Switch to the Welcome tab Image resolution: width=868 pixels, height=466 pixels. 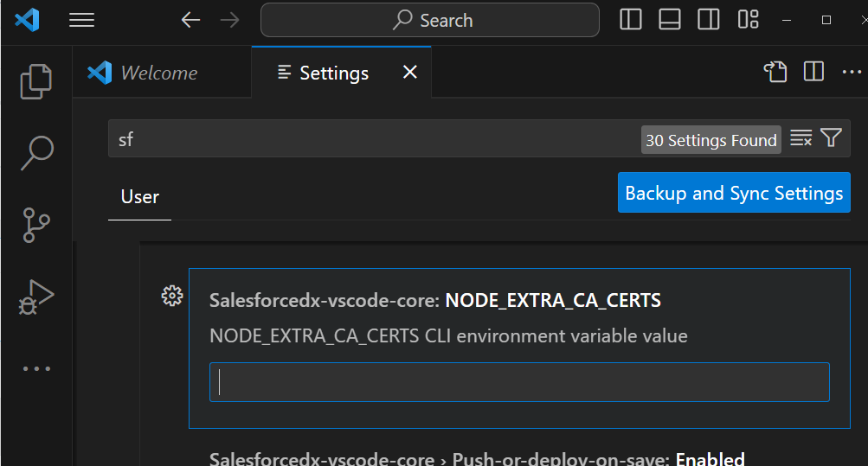pos(162,73)
